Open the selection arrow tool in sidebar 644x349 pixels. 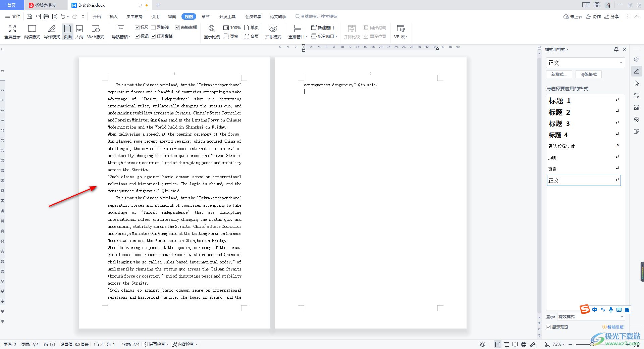637,83
